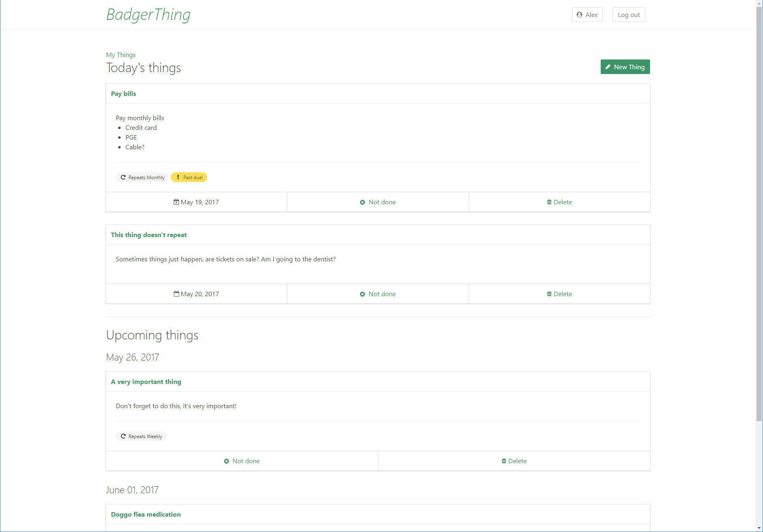Toggle Not done on A very important thing
This screenshot has height=532, width=763.
(x=242, y=461)
